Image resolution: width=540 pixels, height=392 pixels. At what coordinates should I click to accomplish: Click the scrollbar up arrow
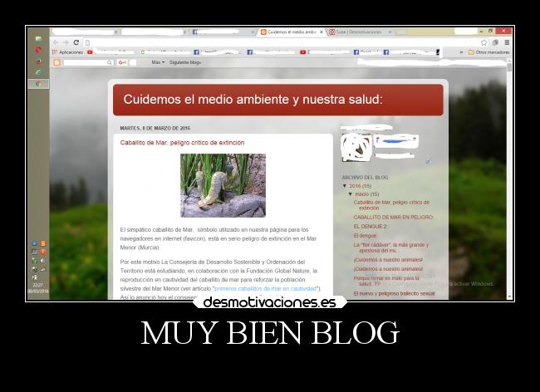509,61
